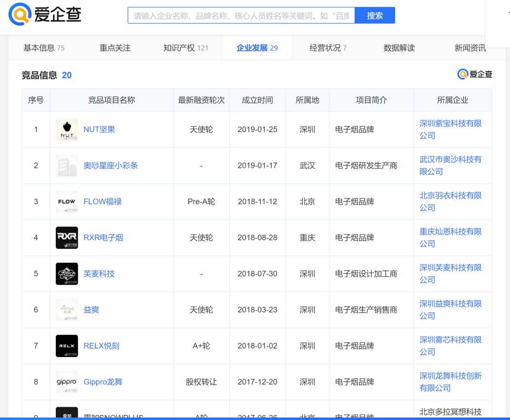Switch to the 数据解读 tab
510x420 pixels.
pos(399,47)
